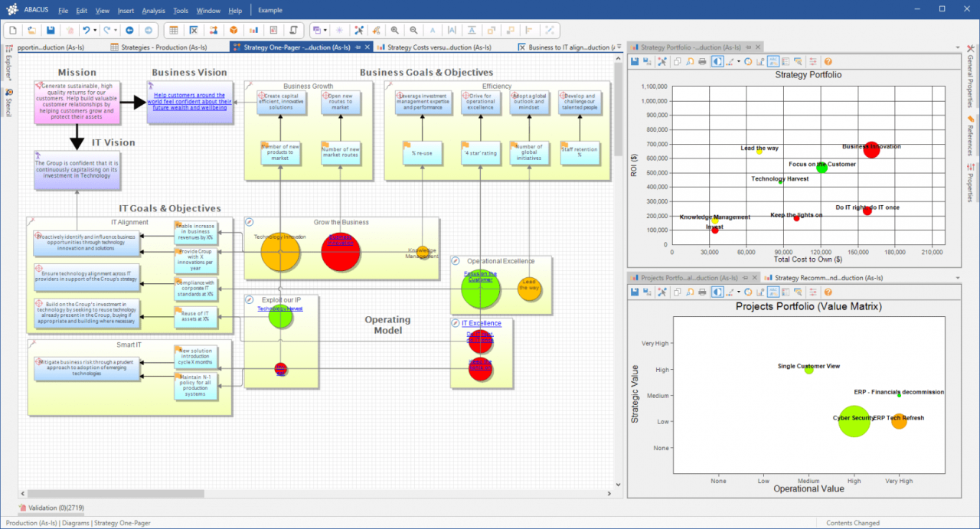The image size is (980, 529).
Task: Toggle legend list button in Projects Portfolio toolbar
Action: (786, 292)
